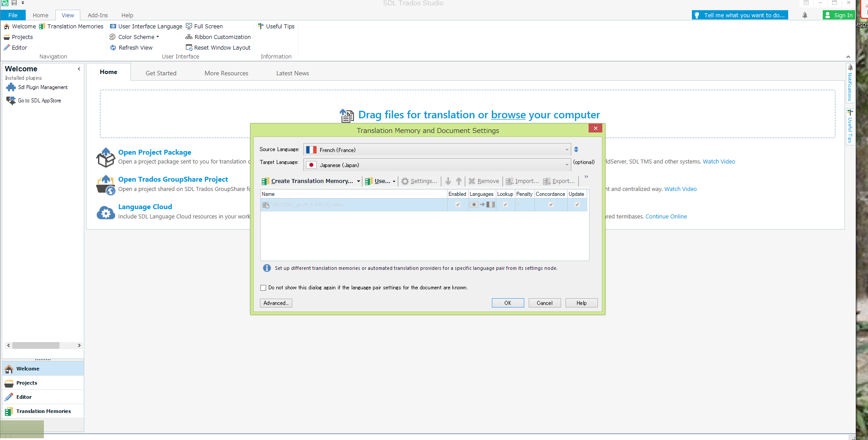Viewport: 868px width, 440px height.
Task: Show Useful Tips from the ribbon
Action: pyautogui.click(x=276, y=27)
